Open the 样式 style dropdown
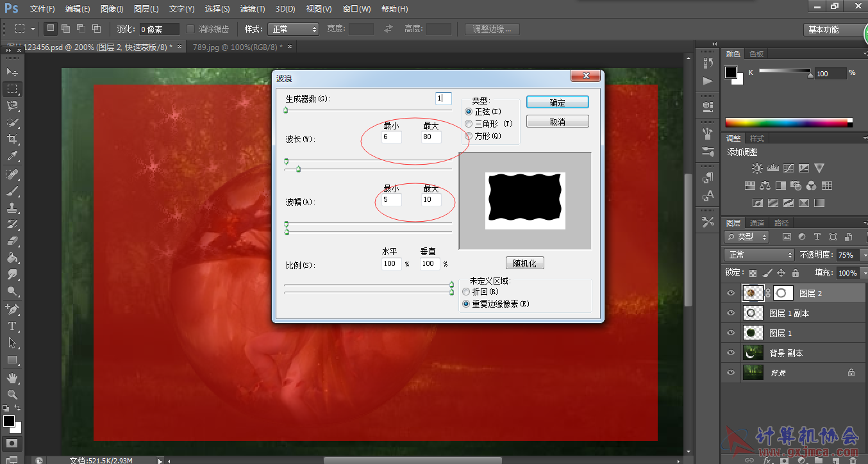Screen dimensions: 868x464 293,29
